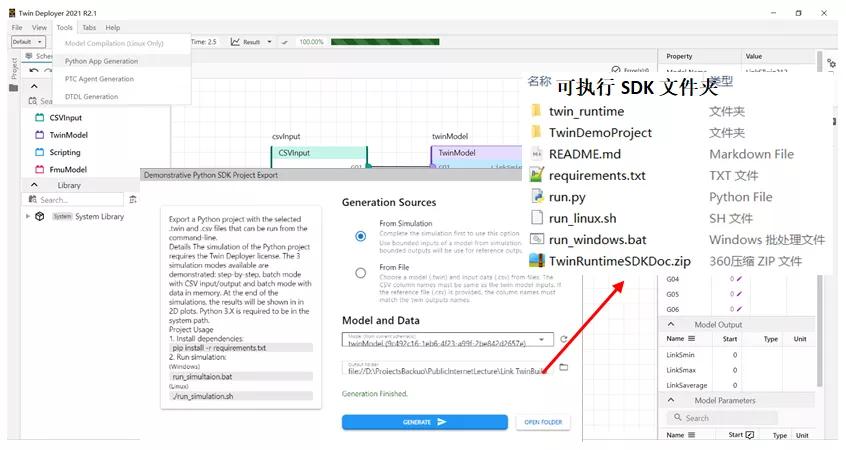Collapse the Model Parameters section
Screen dimensions: 846x450
pos(671,400)
